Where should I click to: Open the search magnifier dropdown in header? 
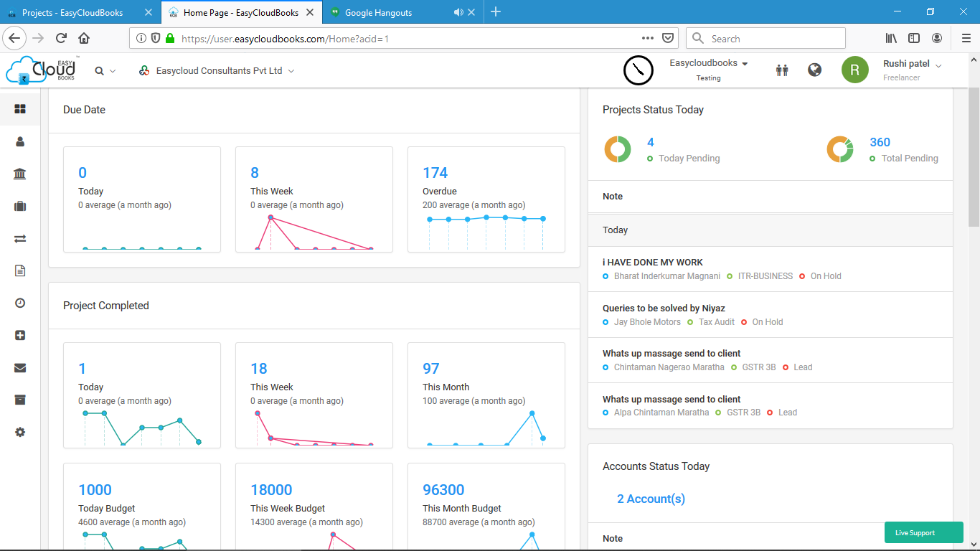(x=105, y=71)
